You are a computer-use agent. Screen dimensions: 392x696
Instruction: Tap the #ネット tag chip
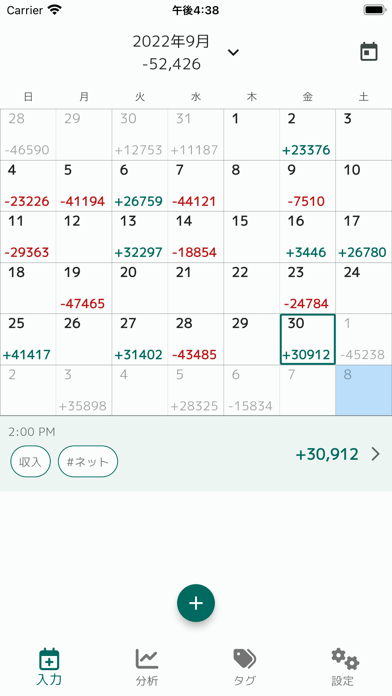point(88,462)
